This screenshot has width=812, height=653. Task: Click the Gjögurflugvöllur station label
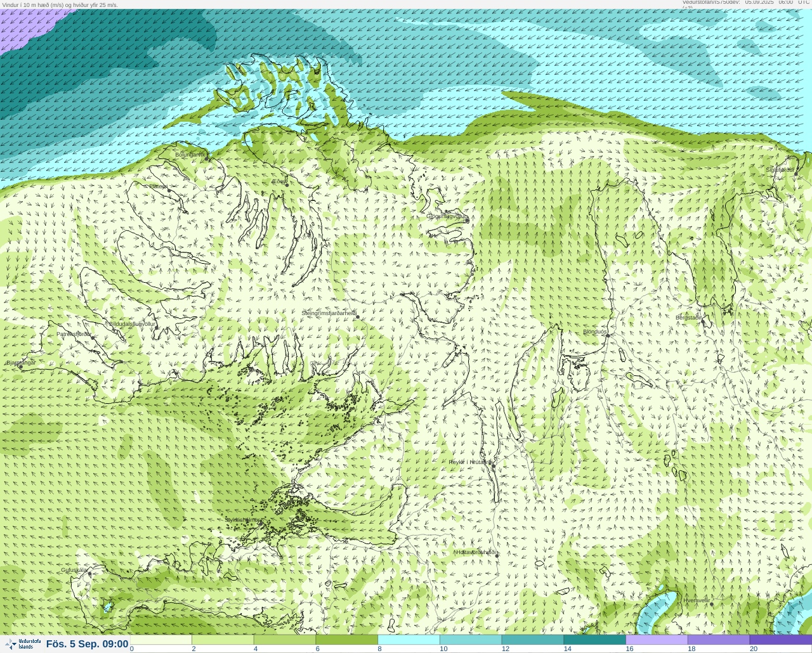tap(447, 216)
